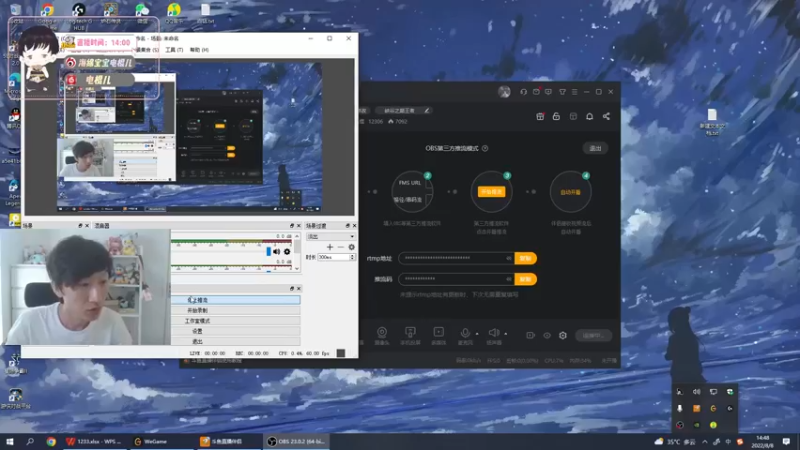
Task: Click 开始推流 button in OBS controls
Action: click(236, 300)
